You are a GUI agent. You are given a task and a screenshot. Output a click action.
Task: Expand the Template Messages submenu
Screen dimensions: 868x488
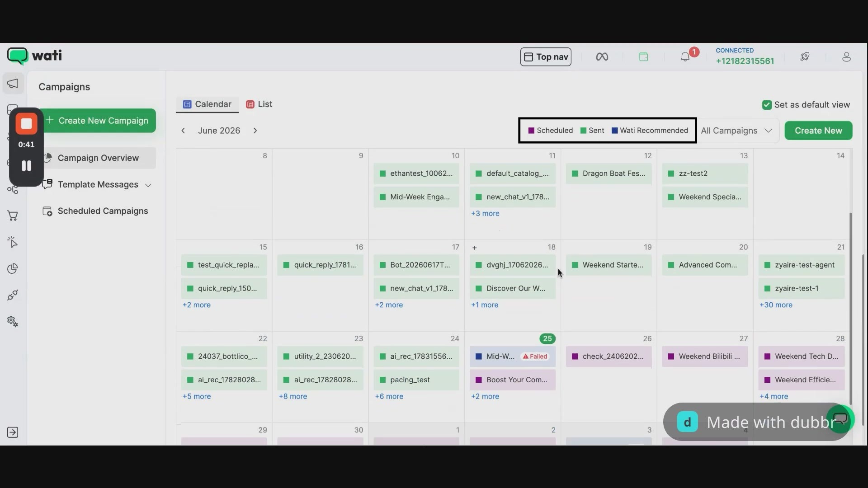point(148,185)
